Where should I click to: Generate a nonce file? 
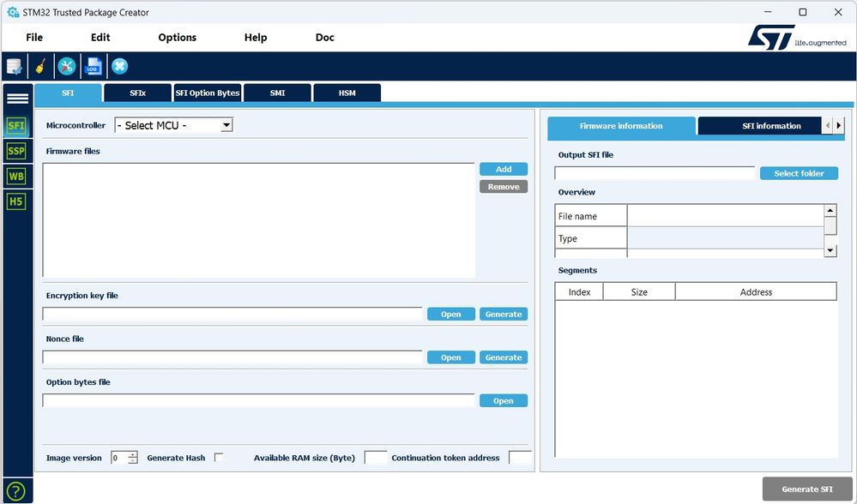(504, 357)
